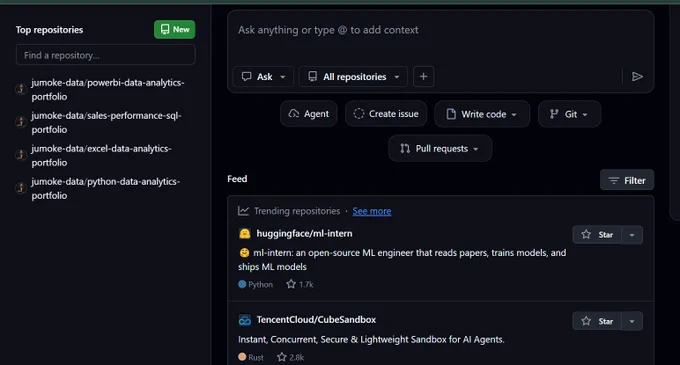680x365 pixels.
Task: Click the plus add context button
Action: 423,77
